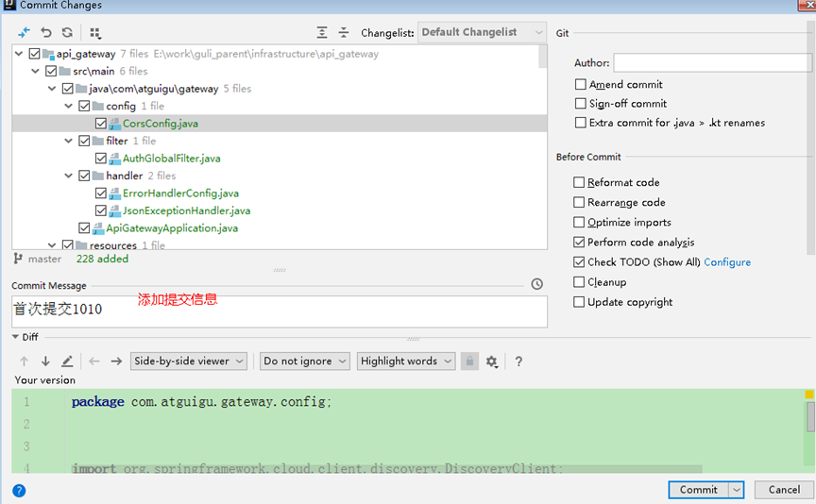Enable the Amend commit checkbox
Screen dimensions: 816x504
coord(581,84)
